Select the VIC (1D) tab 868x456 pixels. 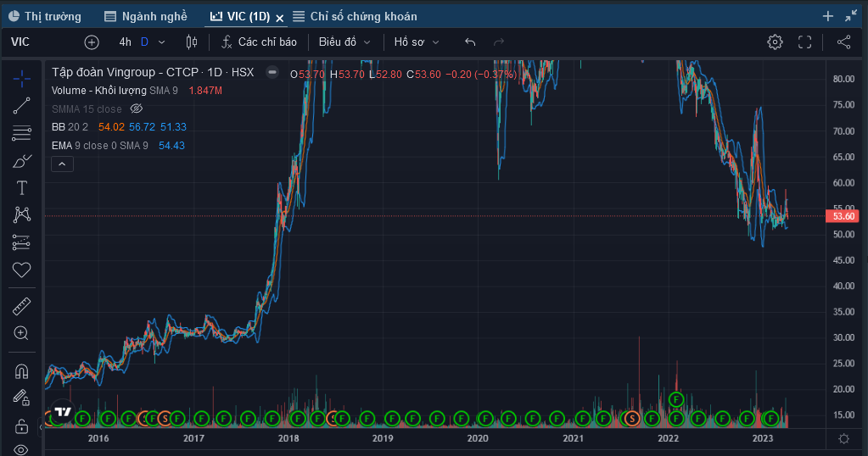point(240,17)
